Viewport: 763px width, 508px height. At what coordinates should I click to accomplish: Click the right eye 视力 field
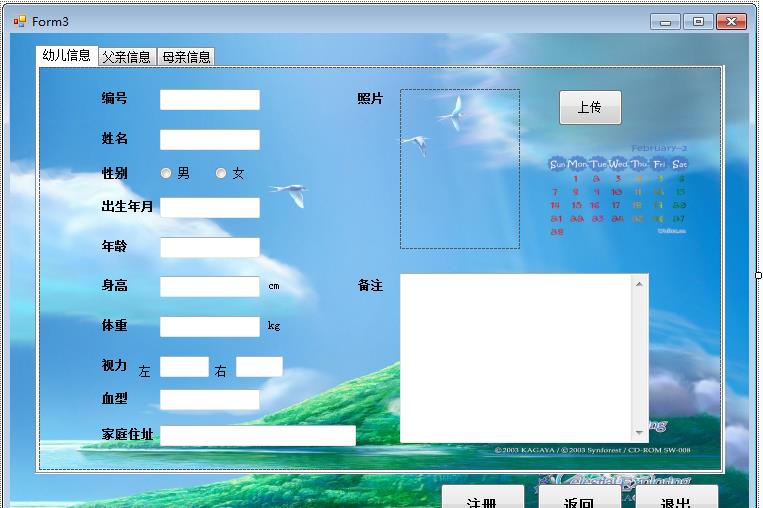[x=259, y=367]
